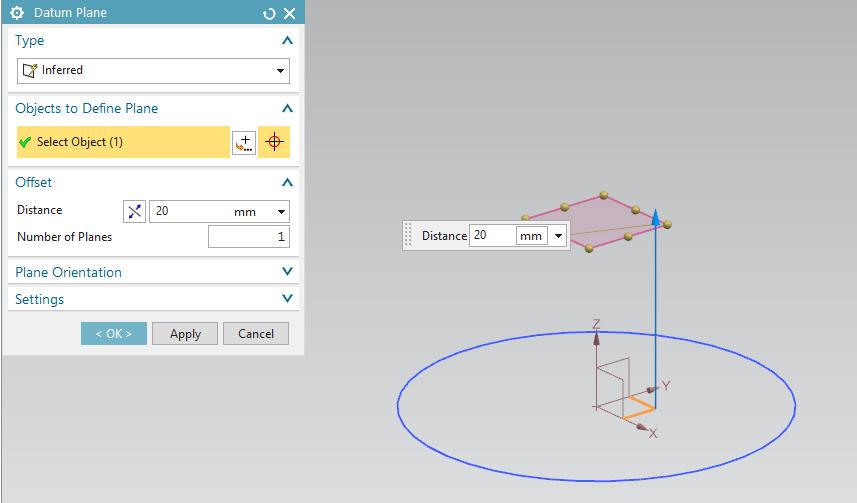The height and width of the screenshot is (503, 857).
Task: Collapse Objects to Define Plane section
Action: pyautogui.click(x=287, y=108)
